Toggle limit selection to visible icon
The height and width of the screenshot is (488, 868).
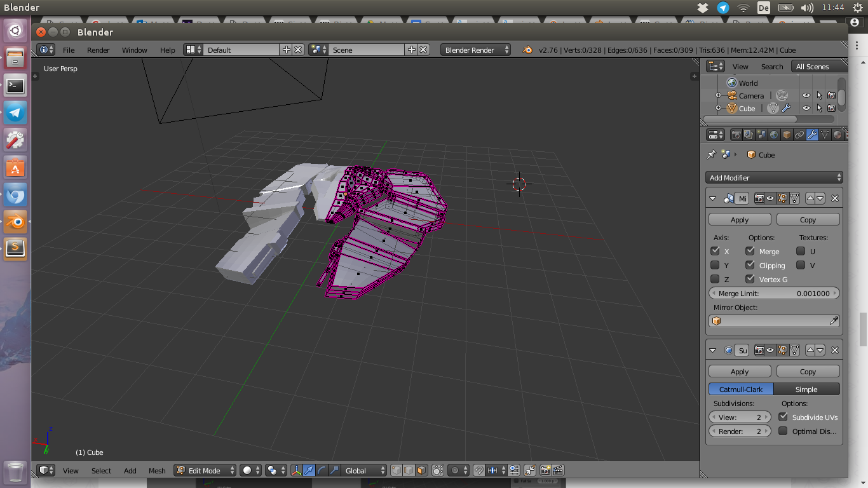pyautogui.click(x=438, y=470)
